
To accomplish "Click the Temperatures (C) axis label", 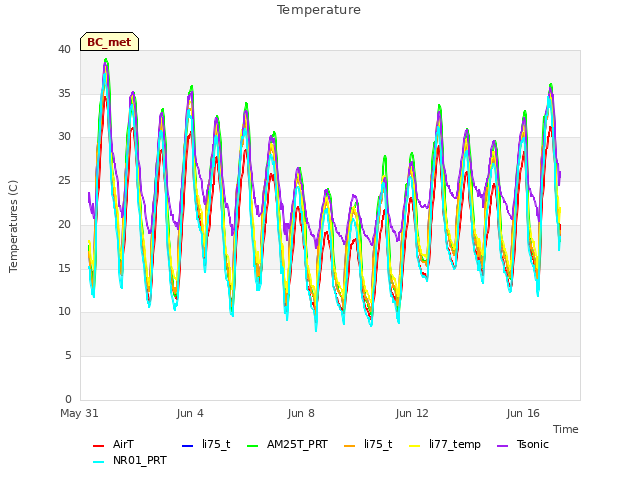I will [13, 226].
